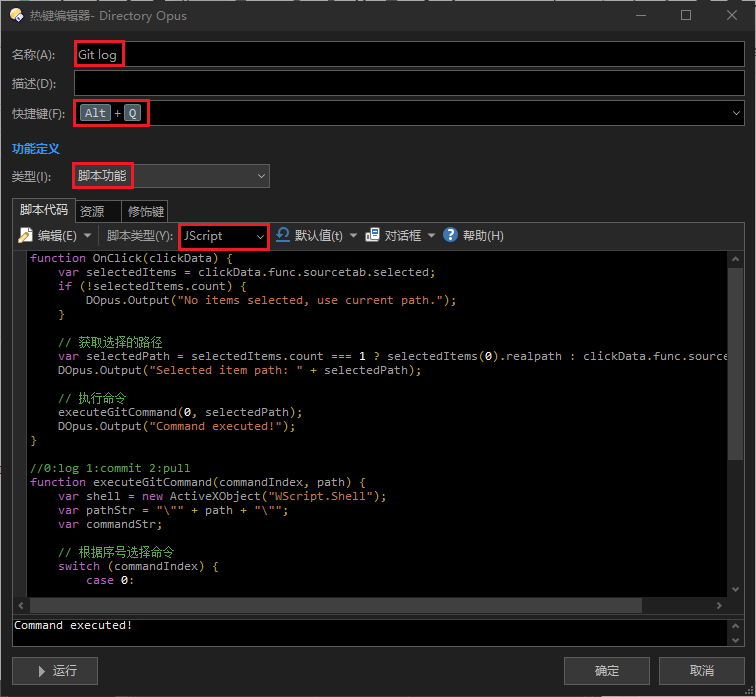
Task: Click the 编辑(E) pencil icon
Action: (26, 235)
